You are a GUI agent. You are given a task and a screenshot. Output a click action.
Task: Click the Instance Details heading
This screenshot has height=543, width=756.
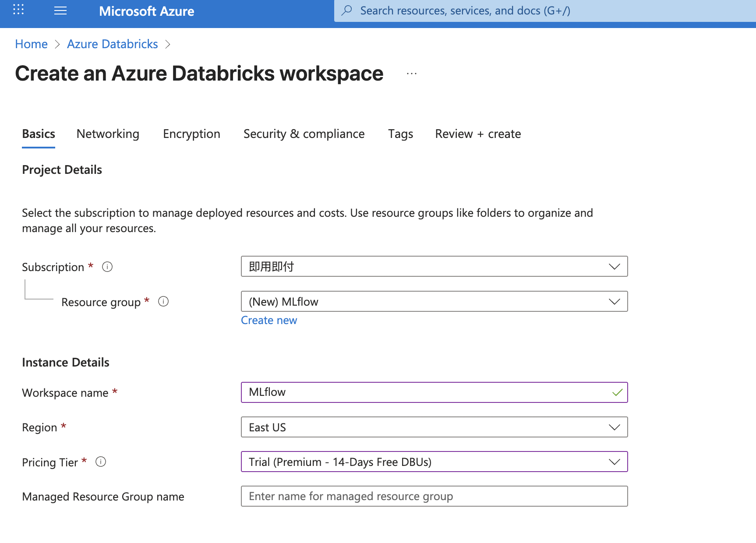[66, 363]
